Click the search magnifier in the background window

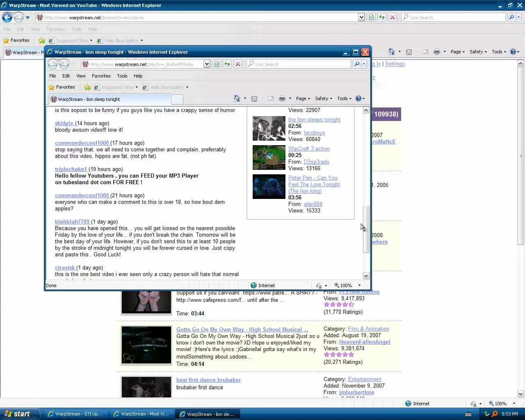[511, 17]
